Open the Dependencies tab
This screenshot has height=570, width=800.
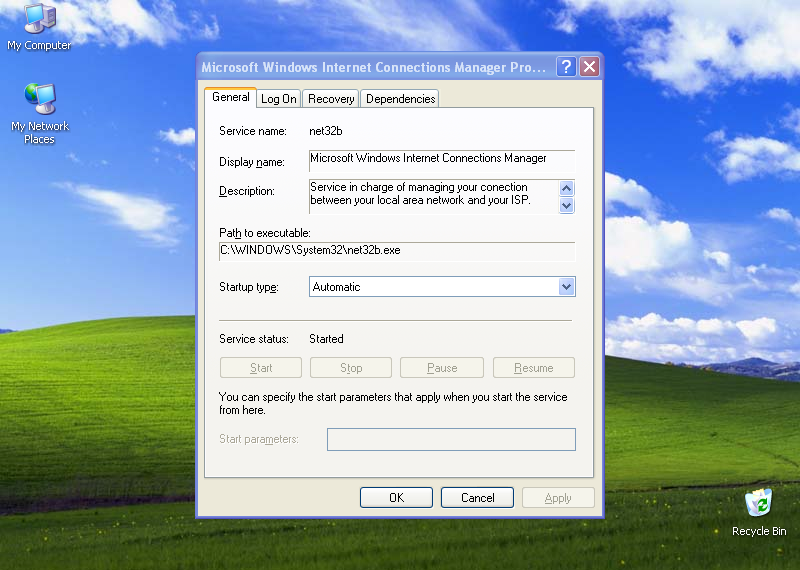coord(400,99)
